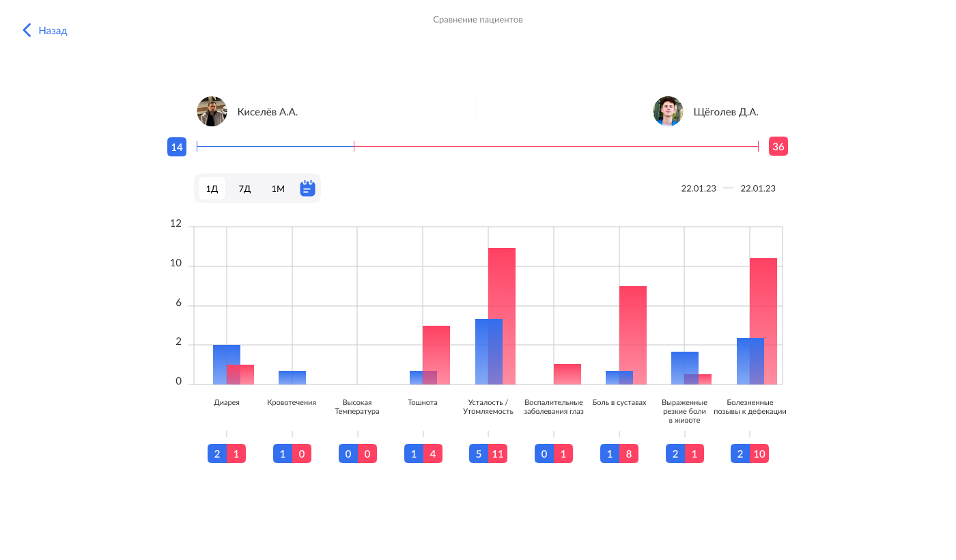
Task: Switch to the 1М period tab
Action: click(278, 188)
